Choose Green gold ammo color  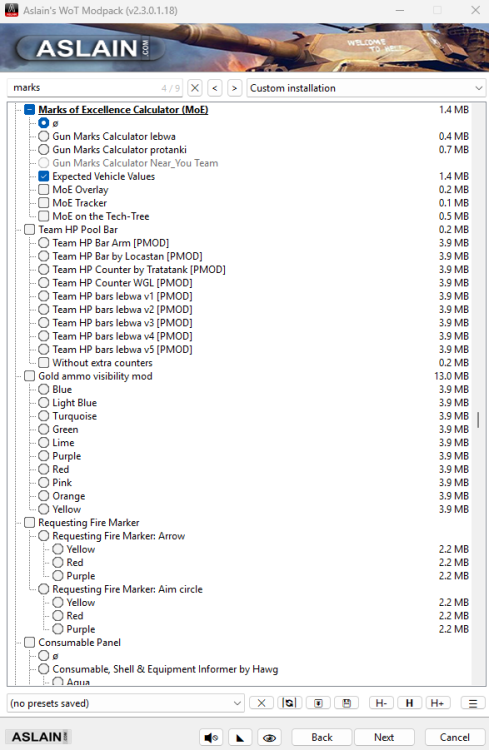44,429
